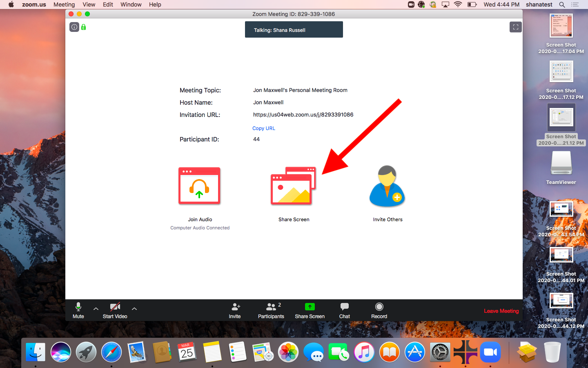The image size is (588, 368).
Task: Open the Chat panel
Action: [345, 311]
